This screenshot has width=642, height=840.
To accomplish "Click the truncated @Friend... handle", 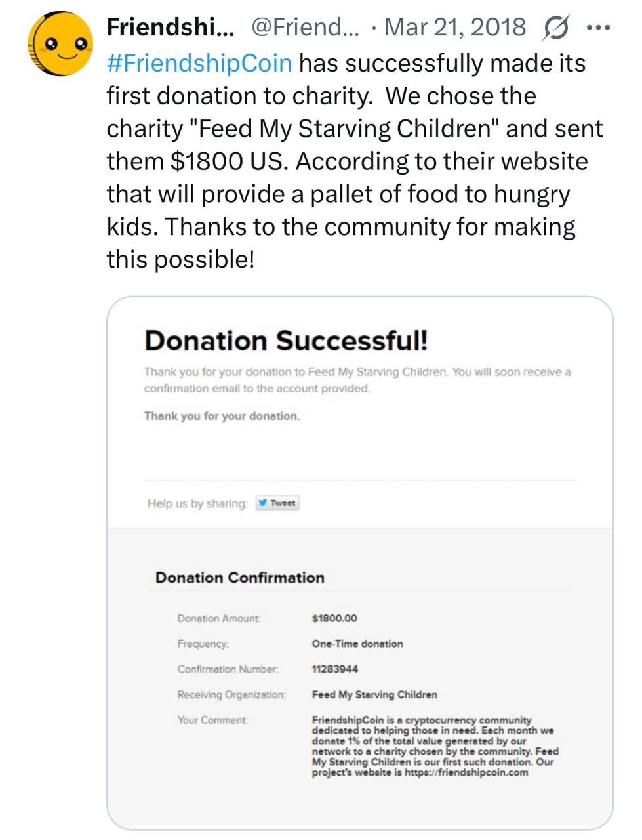I will (306, 28).
